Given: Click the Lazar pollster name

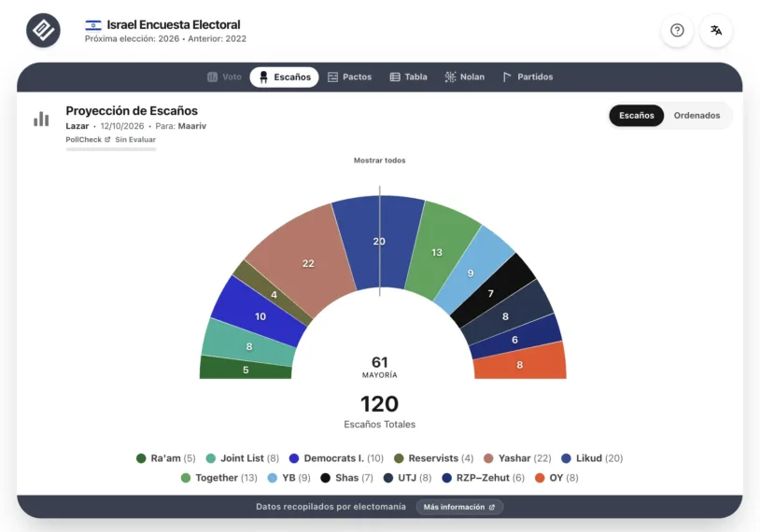Looking at the screenshot, I should tap(77, 126).
